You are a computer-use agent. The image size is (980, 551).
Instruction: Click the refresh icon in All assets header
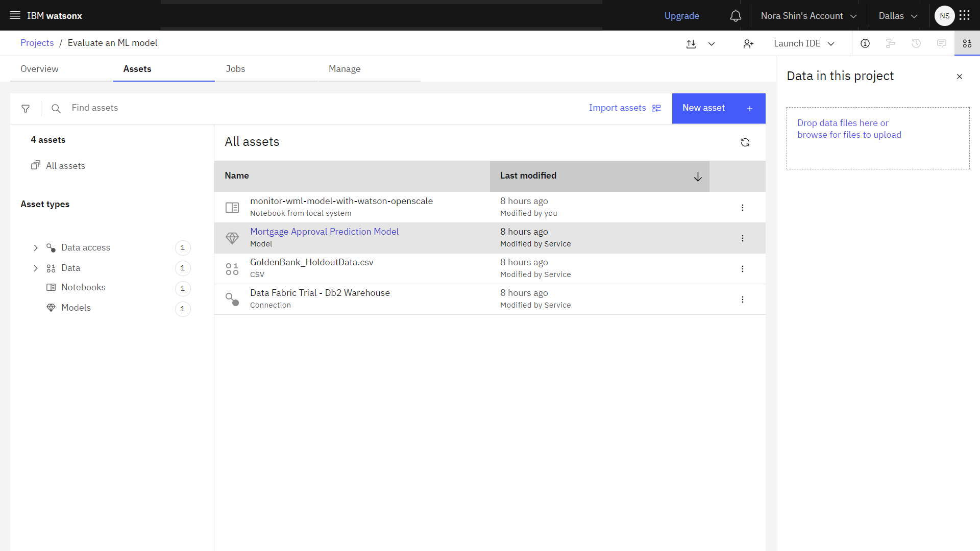(745, 142)
